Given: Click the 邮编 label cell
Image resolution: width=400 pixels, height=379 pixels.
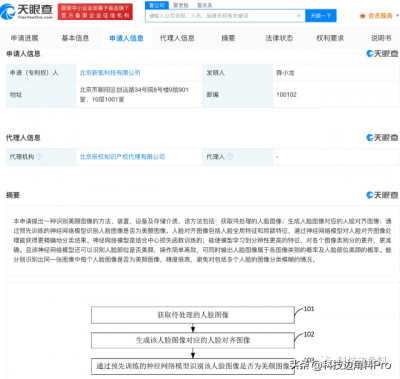Looking at the screenshot, I should [238, 95].
